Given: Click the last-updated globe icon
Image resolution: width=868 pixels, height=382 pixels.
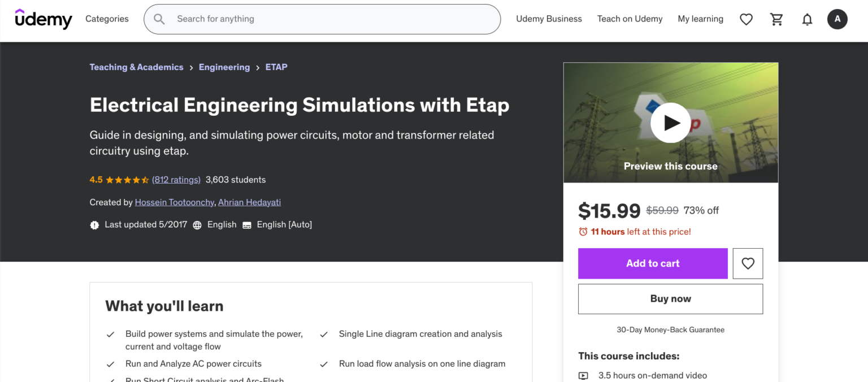Looking at the screenshot, I should 197,224.
